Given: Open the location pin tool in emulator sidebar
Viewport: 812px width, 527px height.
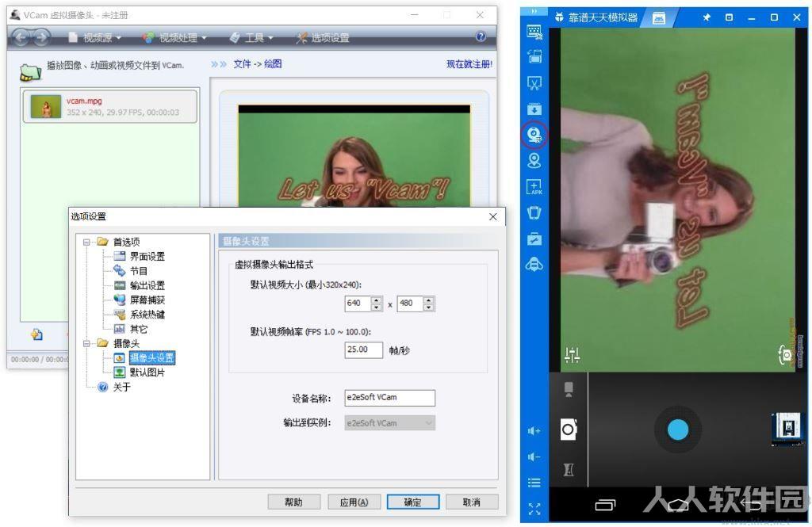Looking at the screenshot, I should coord(534,161).
